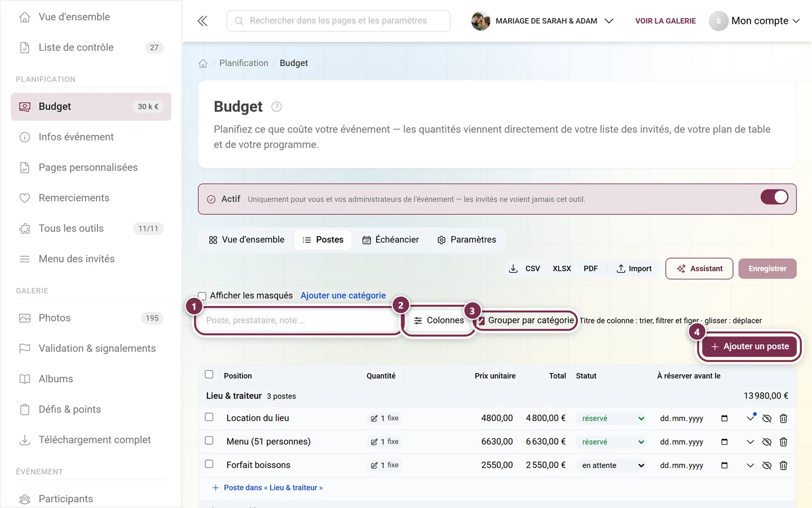
Task: Change status of Location du lieu
Action: coord(613,418)
